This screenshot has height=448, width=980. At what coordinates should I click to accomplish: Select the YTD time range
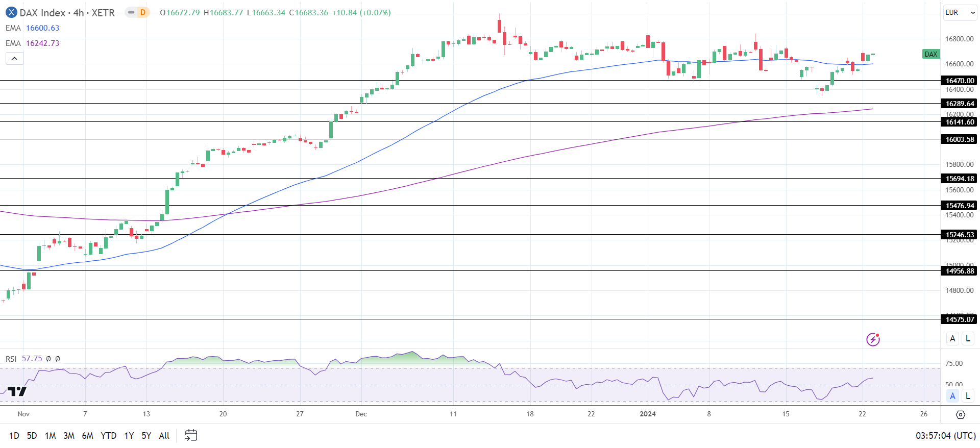pyautogui.click(x=109, y=436)
